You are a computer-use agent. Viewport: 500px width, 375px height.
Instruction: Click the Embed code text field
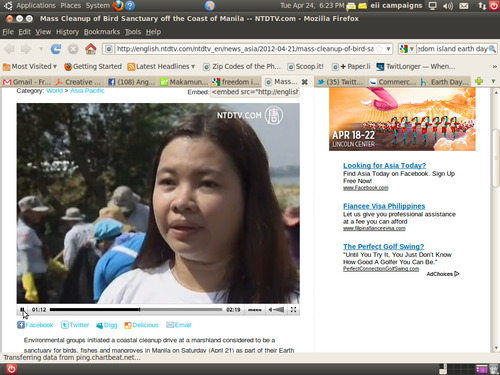tap(255, 92)
